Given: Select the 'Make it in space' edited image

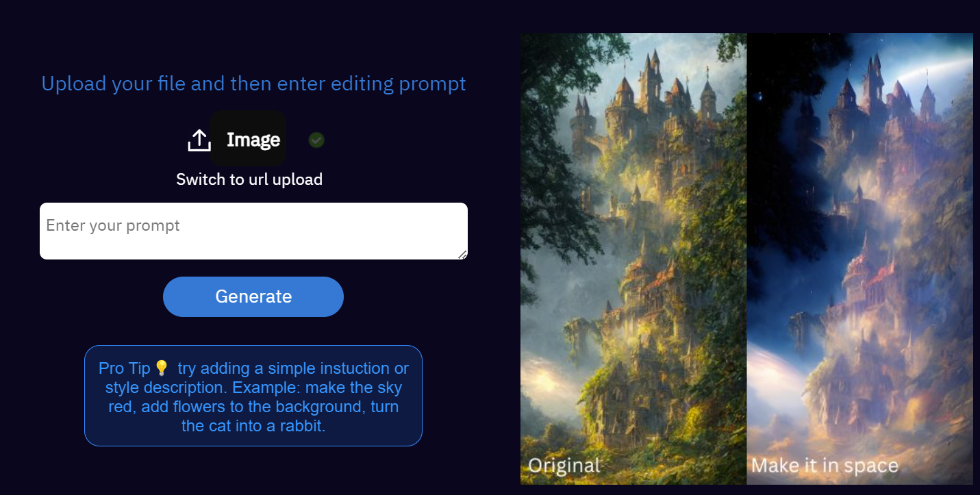Looking at the screenshot, I should 860,258.
